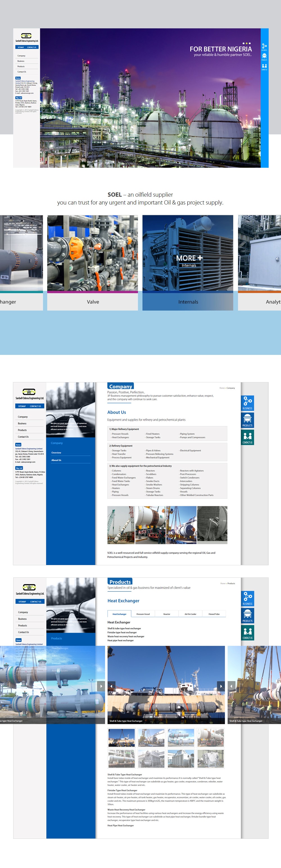Open the Business icon on the Company page
This screenshot has width=281, height=868.
247,403
